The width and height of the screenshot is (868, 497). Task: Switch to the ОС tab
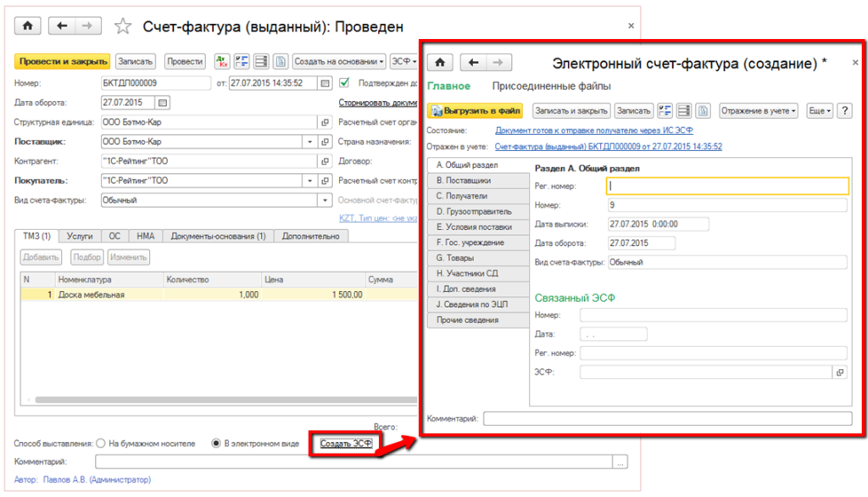tap(114, 236)
